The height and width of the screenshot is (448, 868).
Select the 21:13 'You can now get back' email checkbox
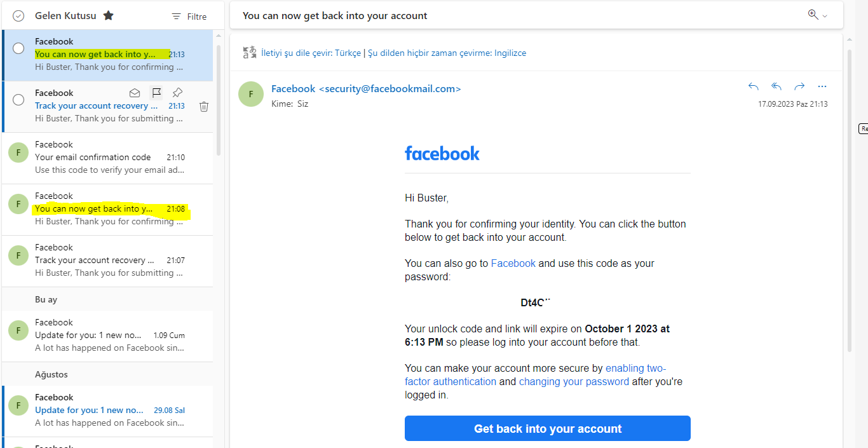[x=18, y=48]
